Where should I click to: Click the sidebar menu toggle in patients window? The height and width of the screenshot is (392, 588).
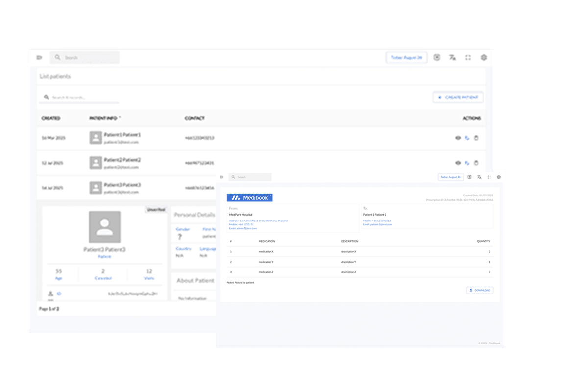[x=39, y=58]
